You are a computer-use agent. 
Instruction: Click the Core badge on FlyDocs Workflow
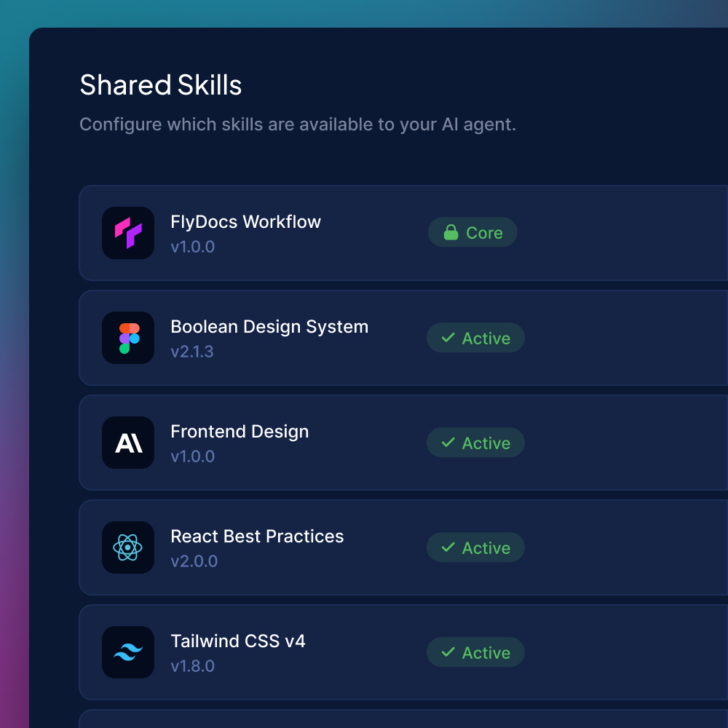472,232
